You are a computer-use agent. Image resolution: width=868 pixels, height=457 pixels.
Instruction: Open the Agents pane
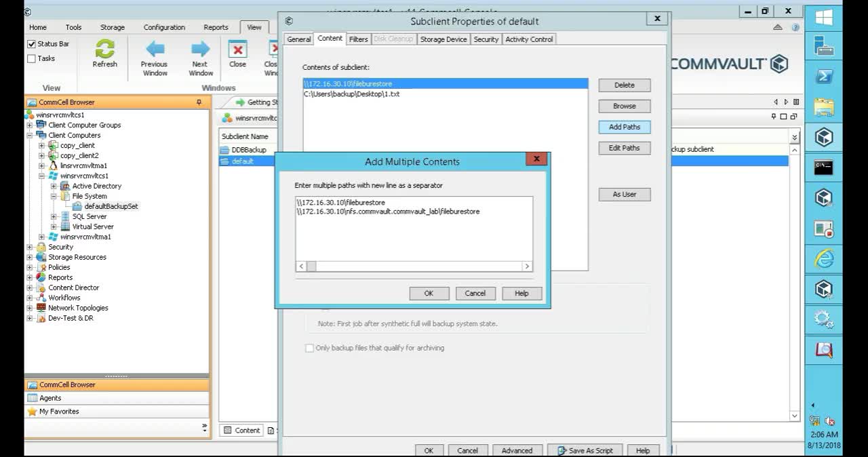117,398
